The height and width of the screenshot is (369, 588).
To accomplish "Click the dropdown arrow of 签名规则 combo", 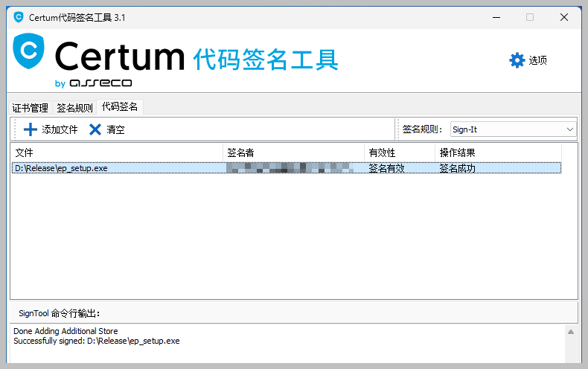I will pos(570,129).
